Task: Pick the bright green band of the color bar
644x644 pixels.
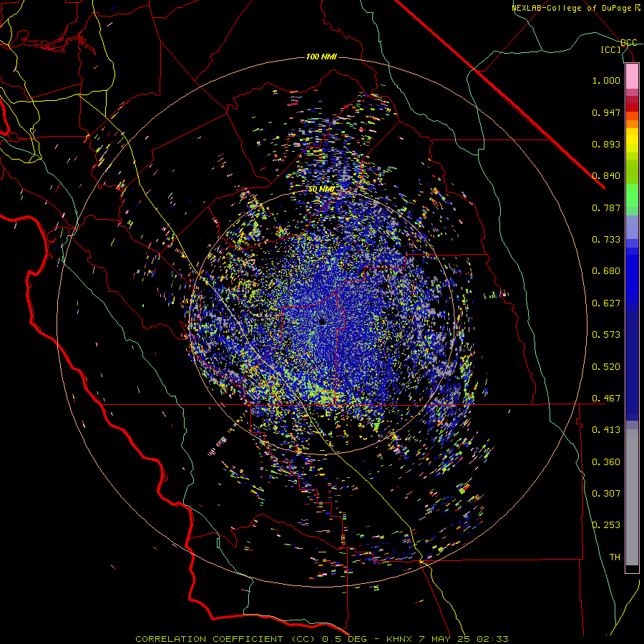Action: [x=632, y=195]
